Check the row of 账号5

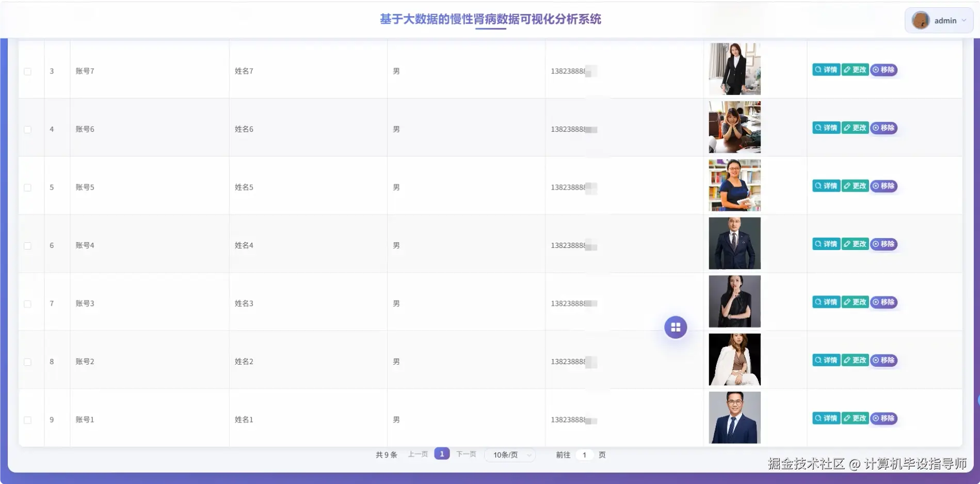(x=27, y=188)
